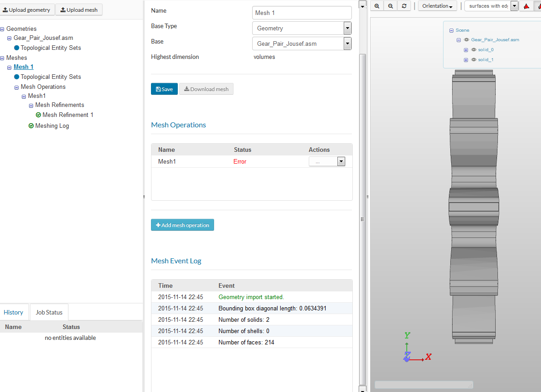The width and height of the screenshot is (541, 392).
Task: Click the reset view refresh icon
Action: click(404, 6)
